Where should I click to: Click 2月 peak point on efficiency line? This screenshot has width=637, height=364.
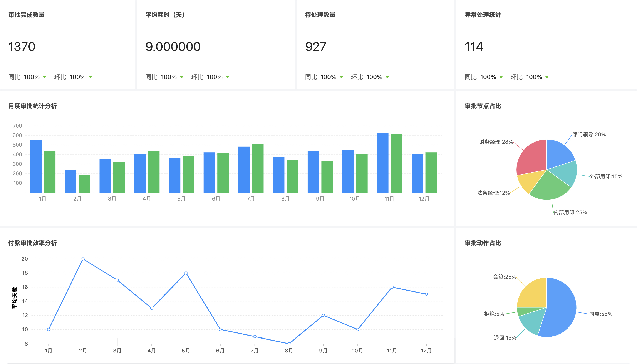point(83,259)
